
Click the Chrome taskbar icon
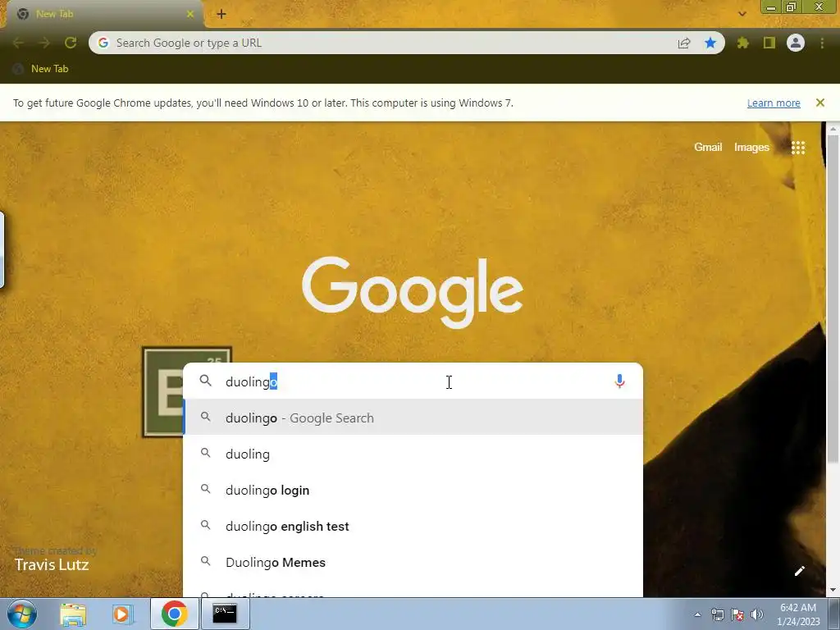coord(174,614)
